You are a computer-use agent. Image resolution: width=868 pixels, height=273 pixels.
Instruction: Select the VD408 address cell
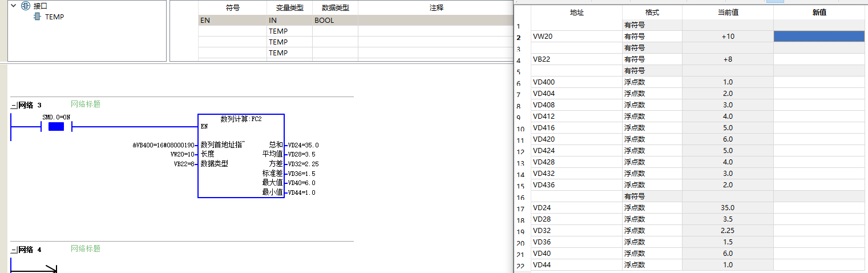(x=576, y=105)
